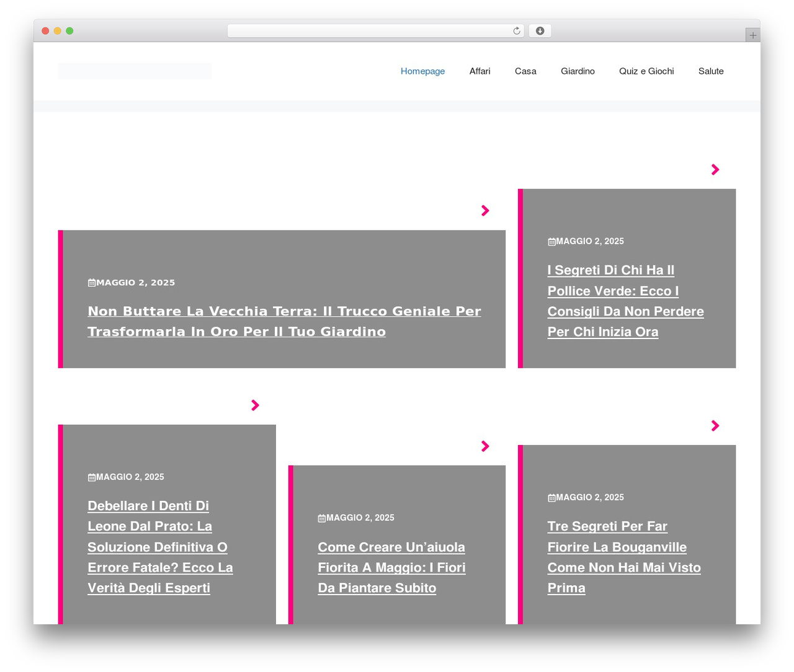Viewport: 794px width, 672px height.
Task: Click date 'Maggio 2, 2025' on 'Tre Segreti Per Far' card
Action: pos(590,497)
